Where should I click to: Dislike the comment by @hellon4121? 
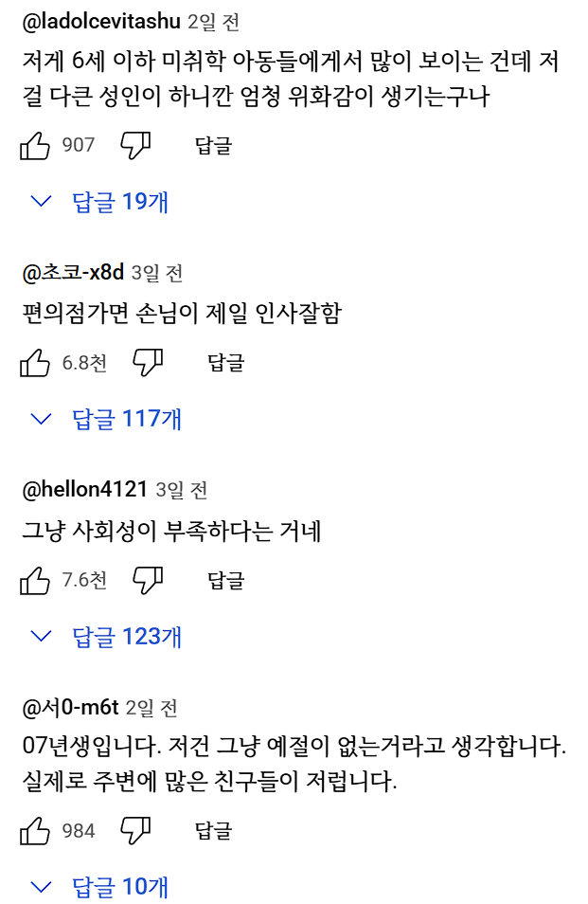click(x=148, y=580)
